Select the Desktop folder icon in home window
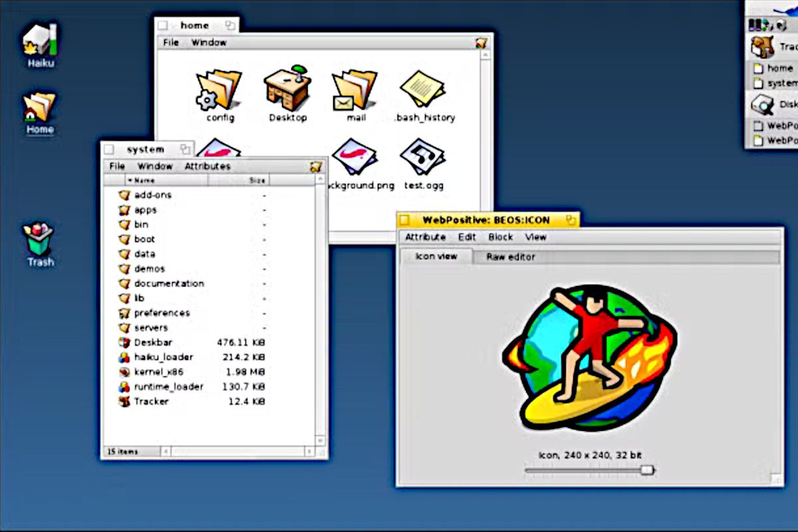This screenshot has width=798, height=532. point(287,88)
